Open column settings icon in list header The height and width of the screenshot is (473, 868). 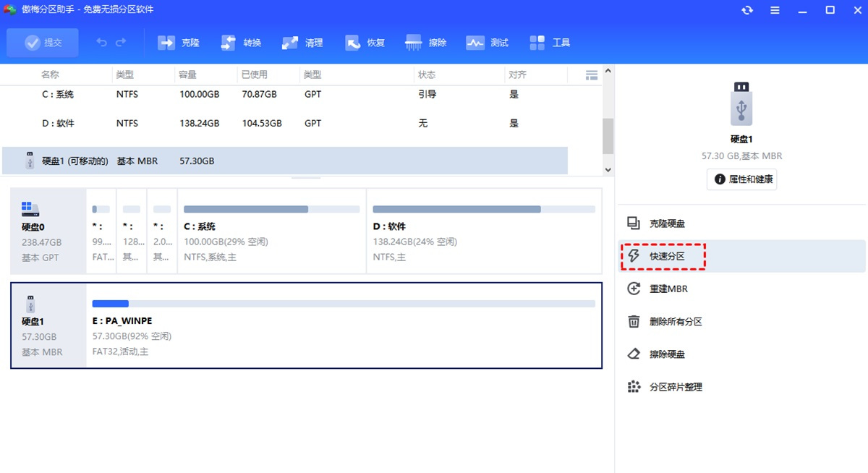point(591,74)
